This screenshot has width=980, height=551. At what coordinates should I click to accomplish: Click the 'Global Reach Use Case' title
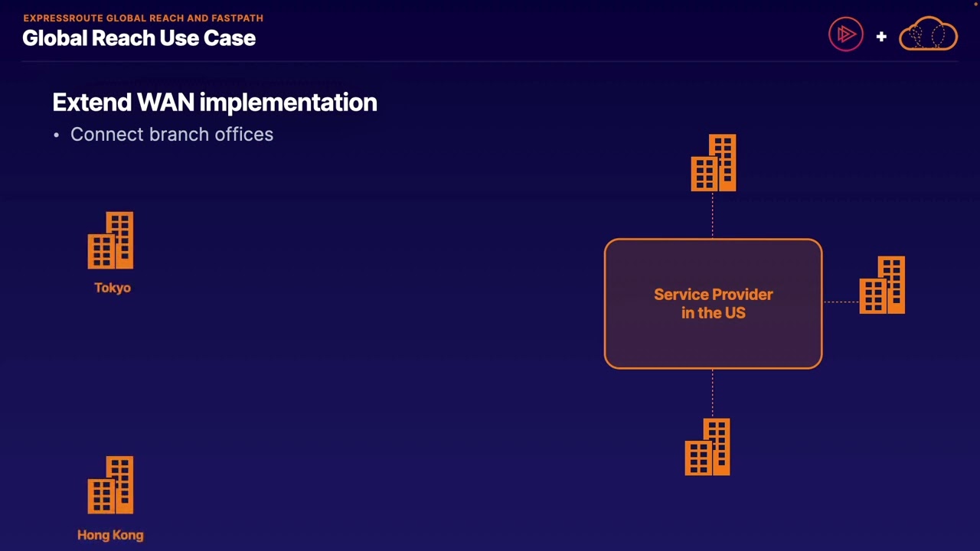[x=139, y=38]
